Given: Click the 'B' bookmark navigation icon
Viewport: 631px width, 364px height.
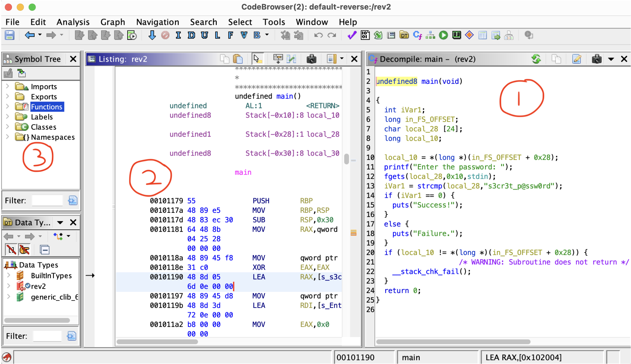Looking at the screenshot, I should point(257,35).
